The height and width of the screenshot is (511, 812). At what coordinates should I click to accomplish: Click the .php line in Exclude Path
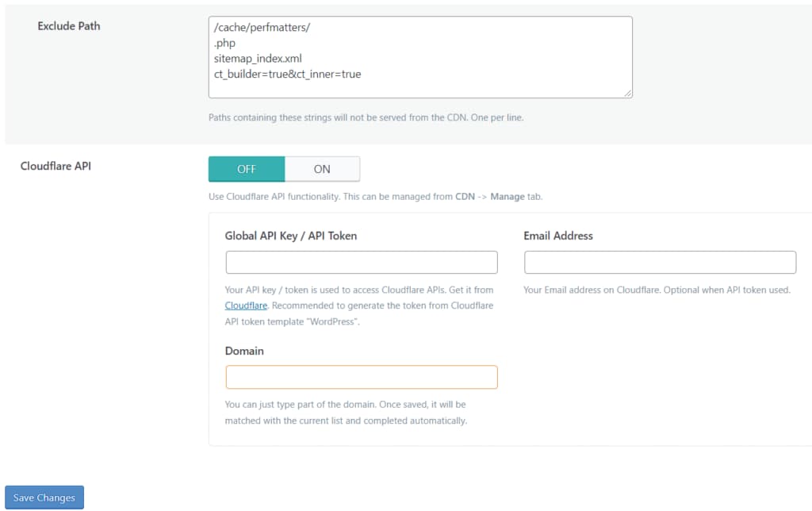click(x=224, y=43)
